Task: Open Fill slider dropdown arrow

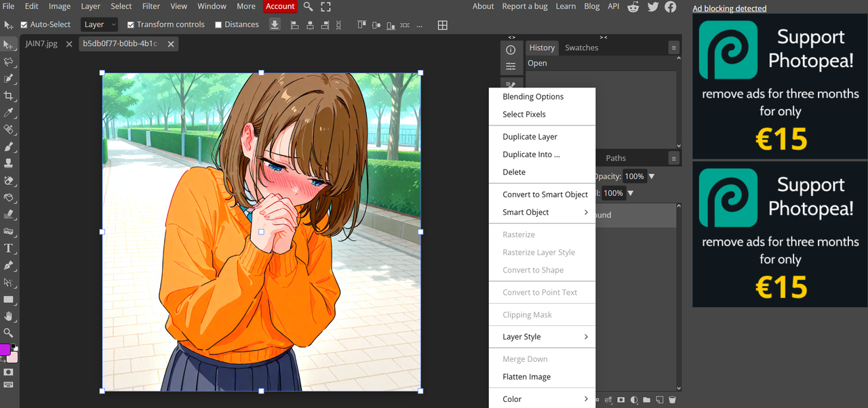Action: click(631, 193)
